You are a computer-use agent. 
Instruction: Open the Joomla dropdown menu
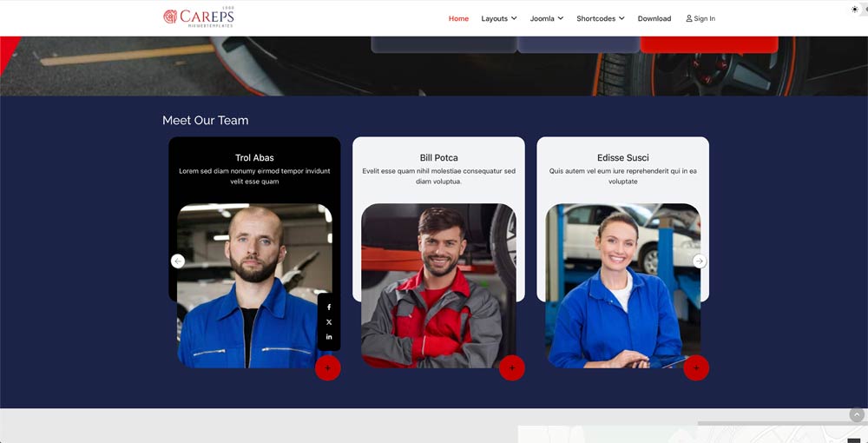(547, 18)
